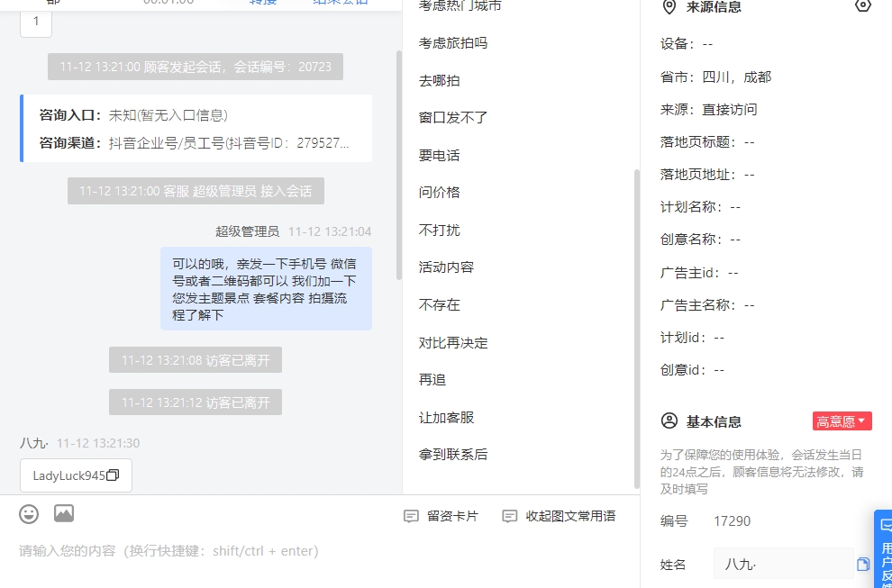The width and height of the screenshot is (892, 588).
Task: Click the 计划名称 field
Action: tap(701, 207)
